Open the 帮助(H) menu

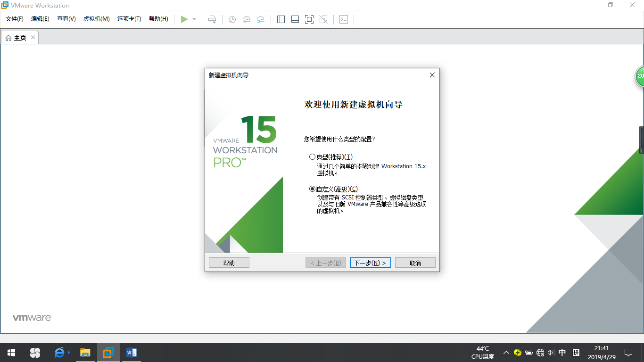158,19
